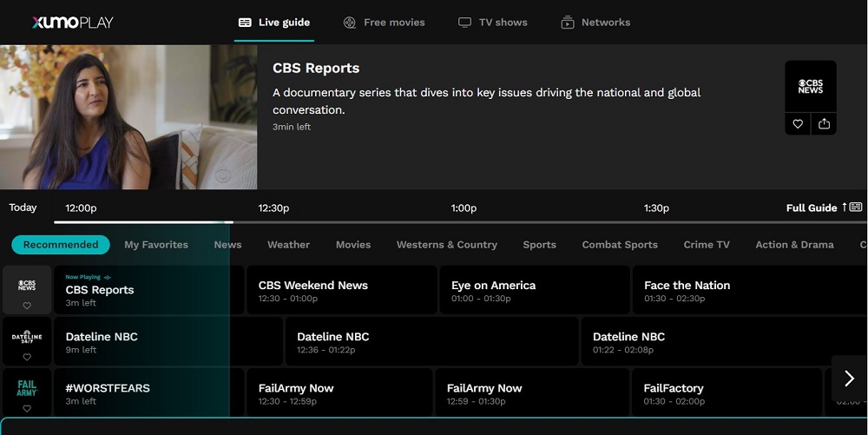Open the Networks tab

[595, 23]
